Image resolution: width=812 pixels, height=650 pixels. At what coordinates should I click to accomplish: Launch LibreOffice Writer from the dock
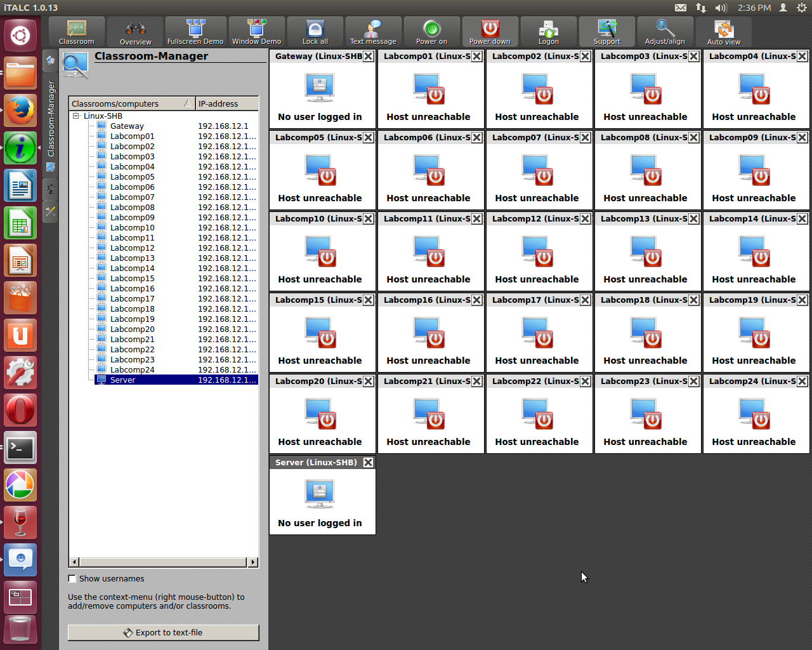click(20, 185)
